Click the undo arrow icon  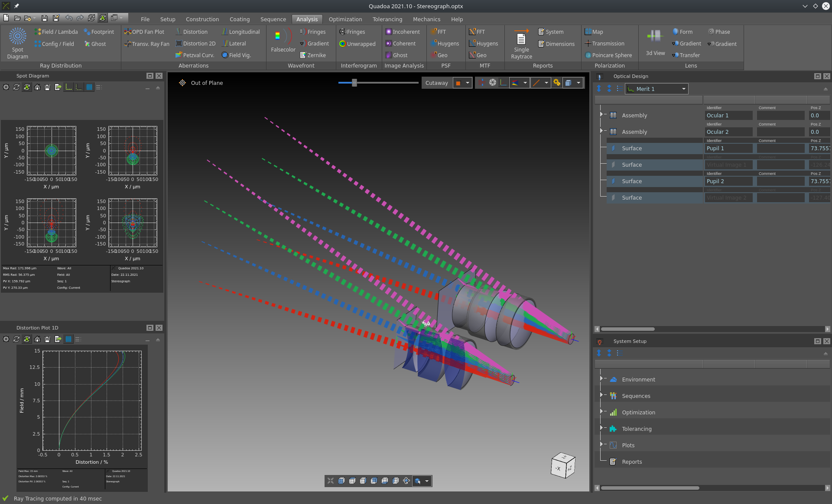(68, 18)
